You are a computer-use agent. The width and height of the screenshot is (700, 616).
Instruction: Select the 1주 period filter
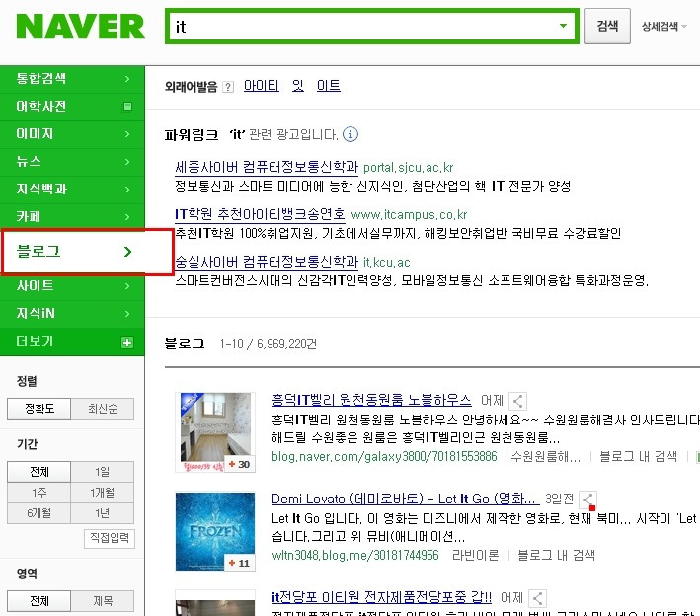39,493
